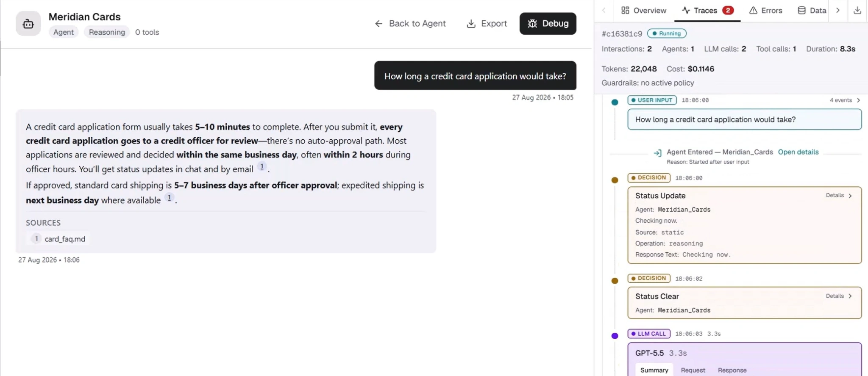
Task: Click the download icon in traces panel header
Action: [857, 10]
